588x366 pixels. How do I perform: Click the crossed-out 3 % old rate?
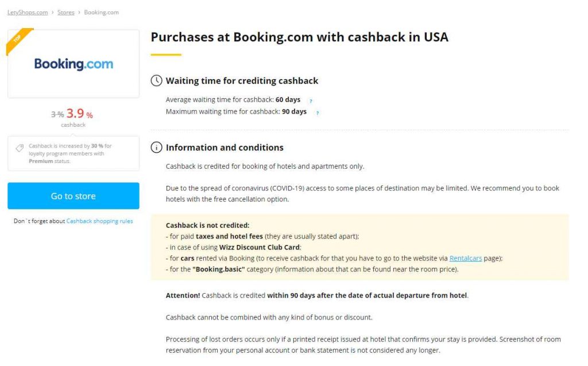57,115
